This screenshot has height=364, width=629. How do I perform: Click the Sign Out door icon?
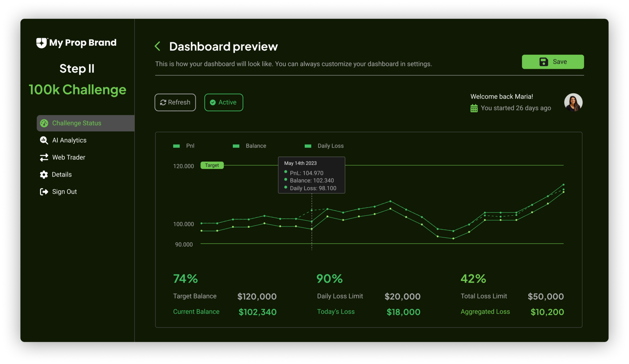(44, 192)
